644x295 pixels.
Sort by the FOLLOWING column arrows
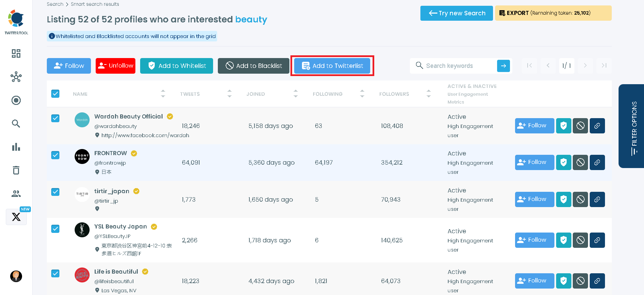click(362, 94)
